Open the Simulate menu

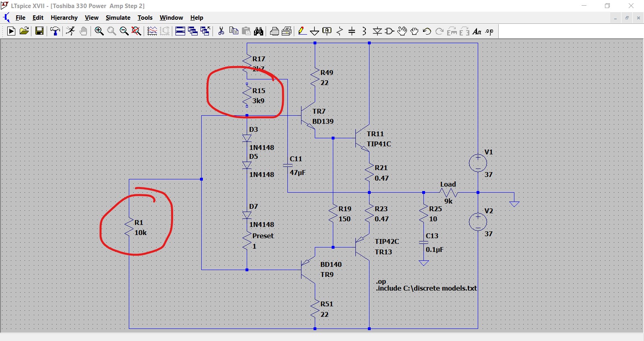pos(118,18)
